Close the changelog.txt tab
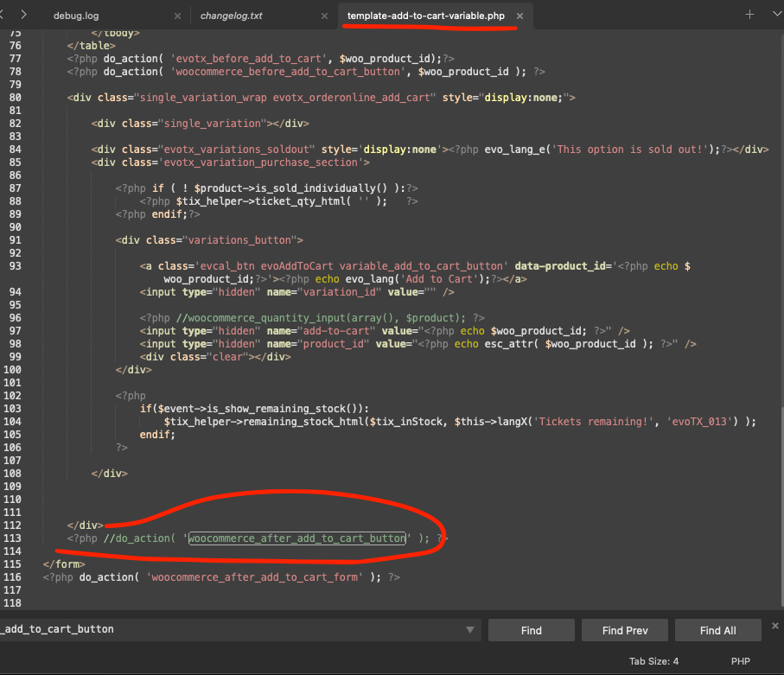 [x=324, y=16]
